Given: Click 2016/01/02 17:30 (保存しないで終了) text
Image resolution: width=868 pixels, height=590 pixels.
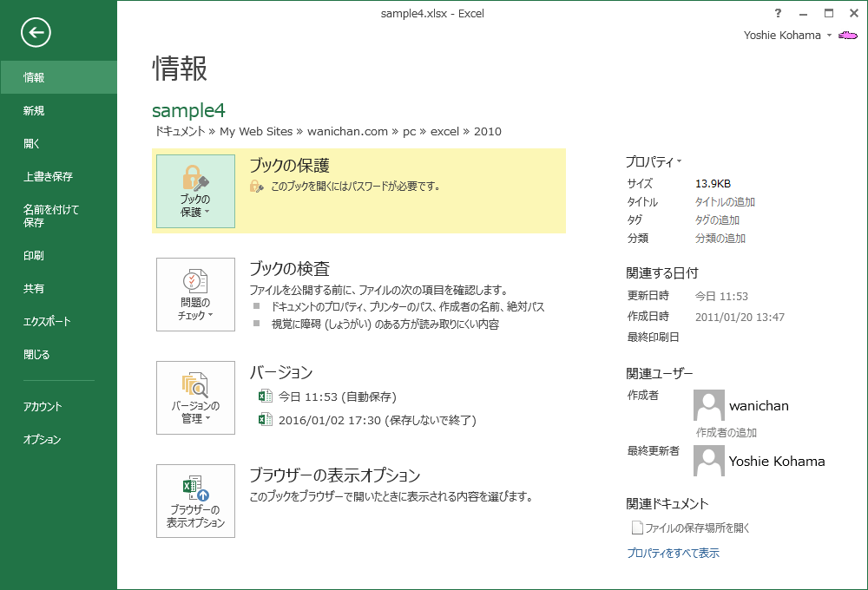Looking at the screenshot, I should pyautogui.click(x=378, y=420).
